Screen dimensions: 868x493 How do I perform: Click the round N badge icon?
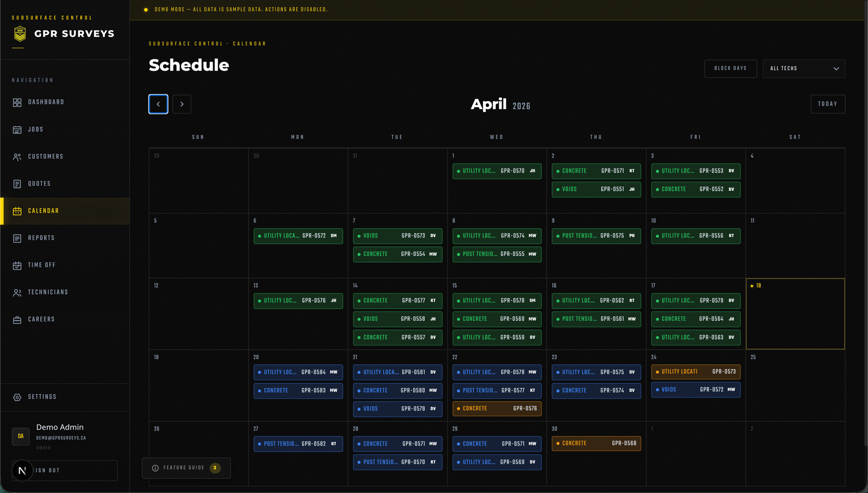(x=23, y=470)
